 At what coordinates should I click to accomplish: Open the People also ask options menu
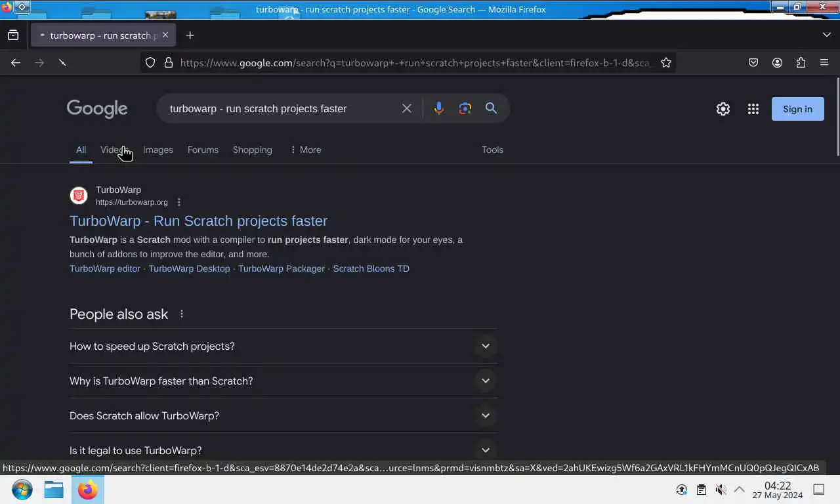pos(182,314)
